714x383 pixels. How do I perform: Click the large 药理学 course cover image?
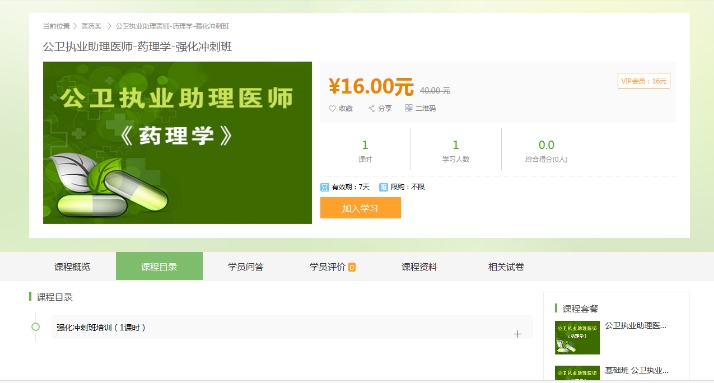tap(177, 143)
